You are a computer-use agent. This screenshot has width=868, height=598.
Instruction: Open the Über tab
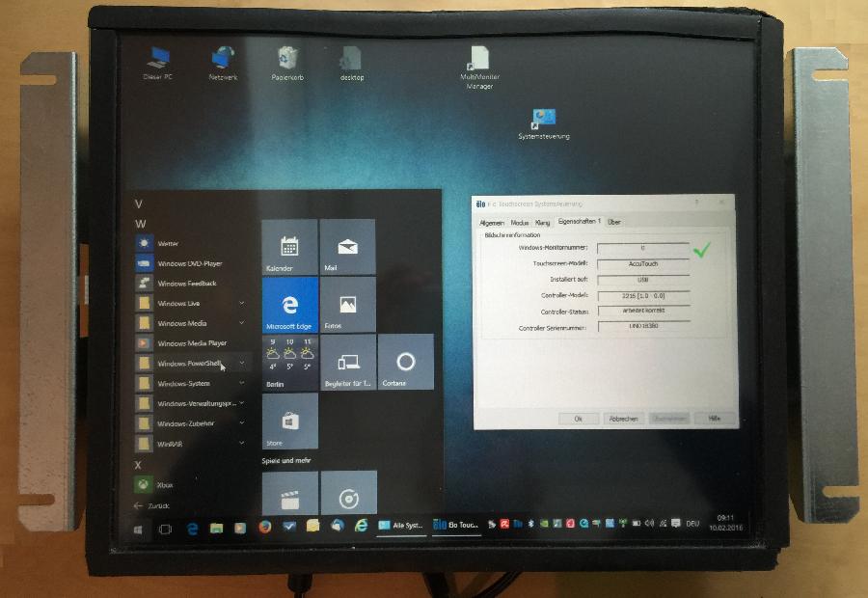click(x=613, y=220)
